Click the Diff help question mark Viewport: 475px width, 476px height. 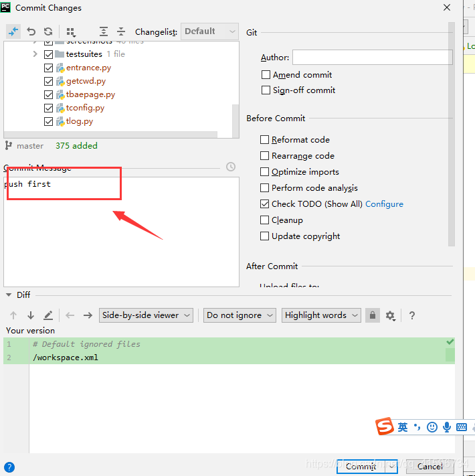[412, 316]
